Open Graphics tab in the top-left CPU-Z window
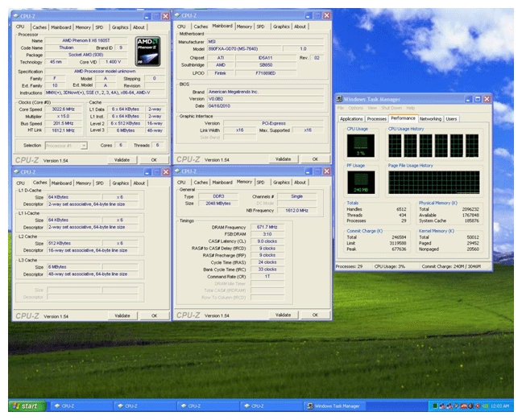Screen dimensions: 522x420 click(x=120, y=27)
